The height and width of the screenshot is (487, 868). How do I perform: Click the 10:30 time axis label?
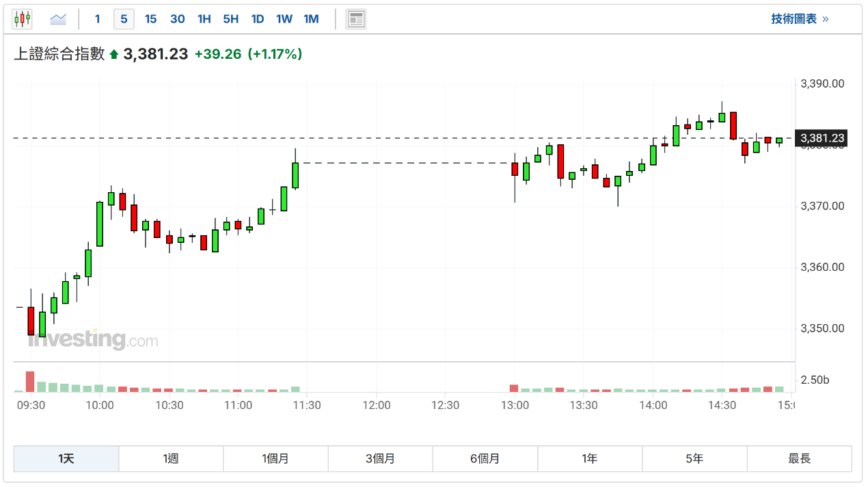(169, 405)
